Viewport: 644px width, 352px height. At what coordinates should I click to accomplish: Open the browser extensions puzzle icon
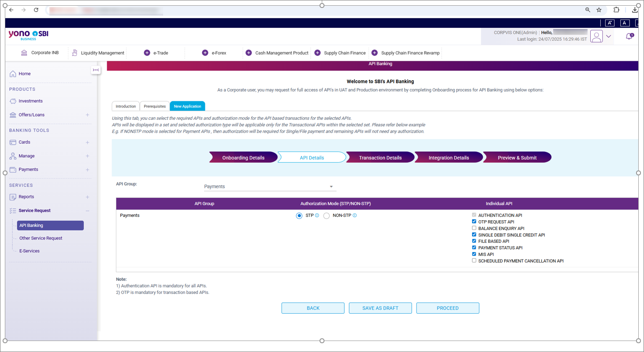pyautogui.click(x=616, y=10)
